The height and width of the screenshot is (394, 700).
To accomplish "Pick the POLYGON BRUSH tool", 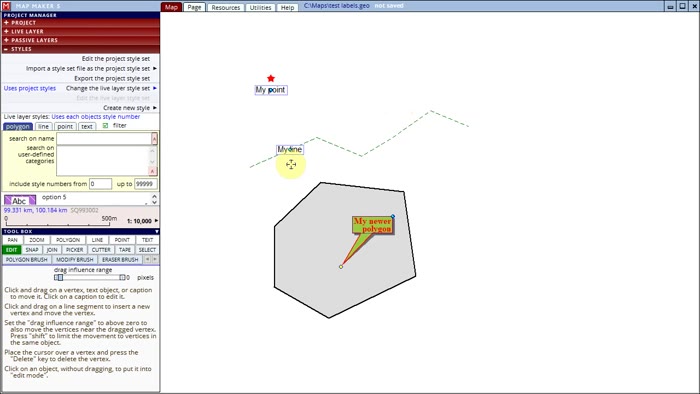I will 26,260.
